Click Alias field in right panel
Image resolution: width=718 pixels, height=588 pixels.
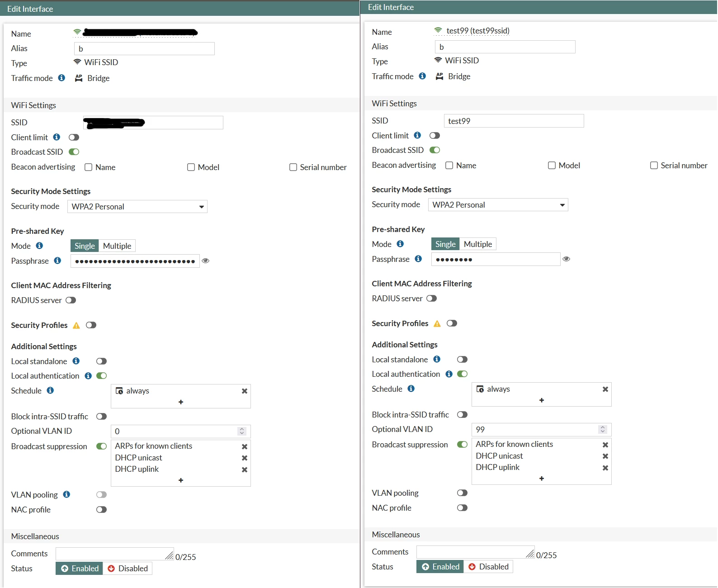505,47
